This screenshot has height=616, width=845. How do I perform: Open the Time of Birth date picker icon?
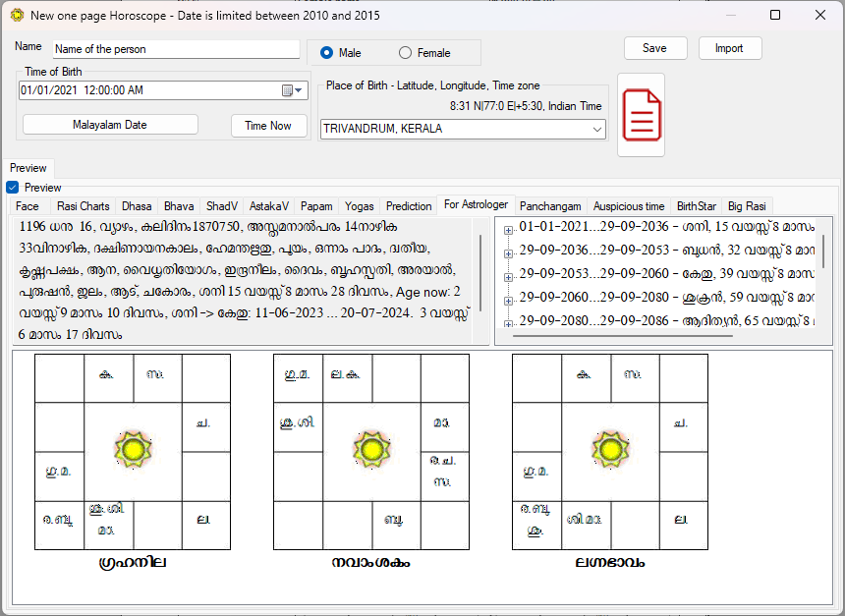289,90
